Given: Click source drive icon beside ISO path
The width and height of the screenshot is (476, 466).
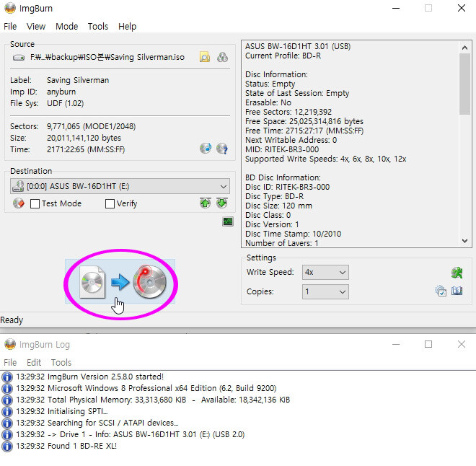Looking at the screenshot, I should click(19, 58).
